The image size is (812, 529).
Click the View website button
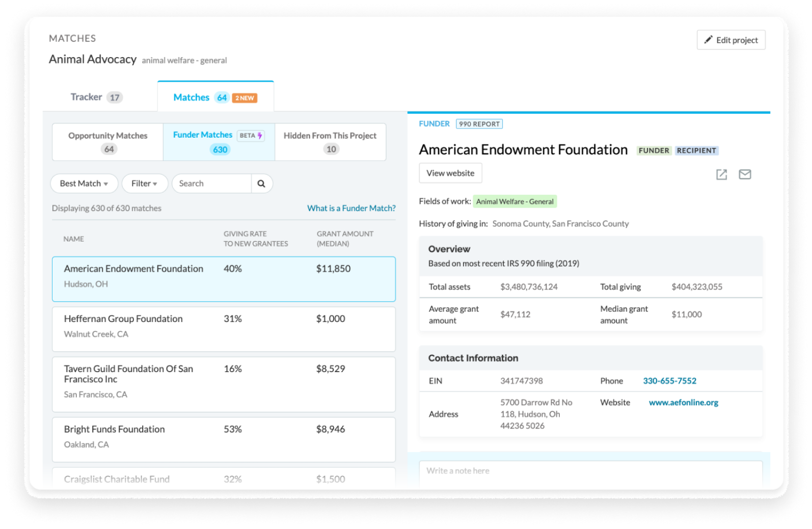point(450,173)
